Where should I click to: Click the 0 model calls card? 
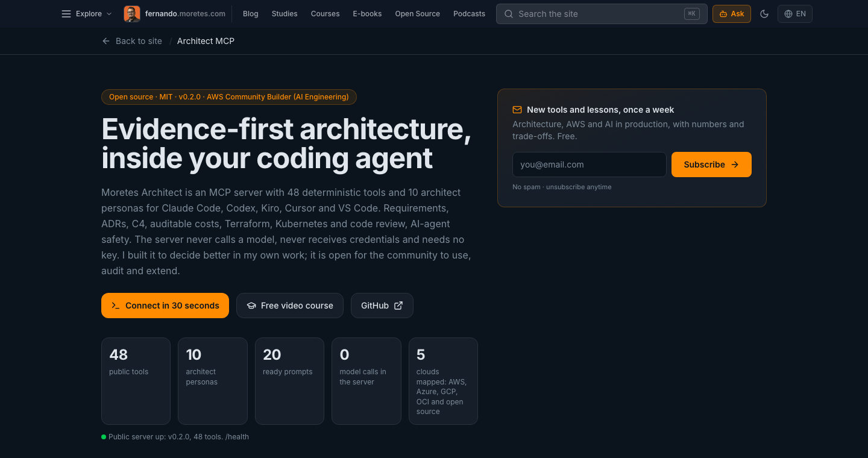point(366,381)
